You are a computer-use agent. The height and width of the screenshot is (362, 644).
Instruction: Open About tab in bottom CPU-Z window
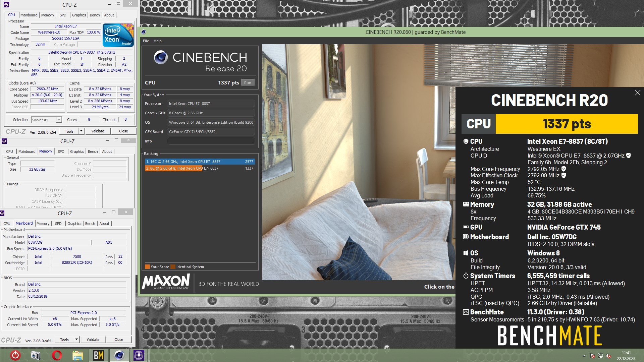click(x=104, y=224)
